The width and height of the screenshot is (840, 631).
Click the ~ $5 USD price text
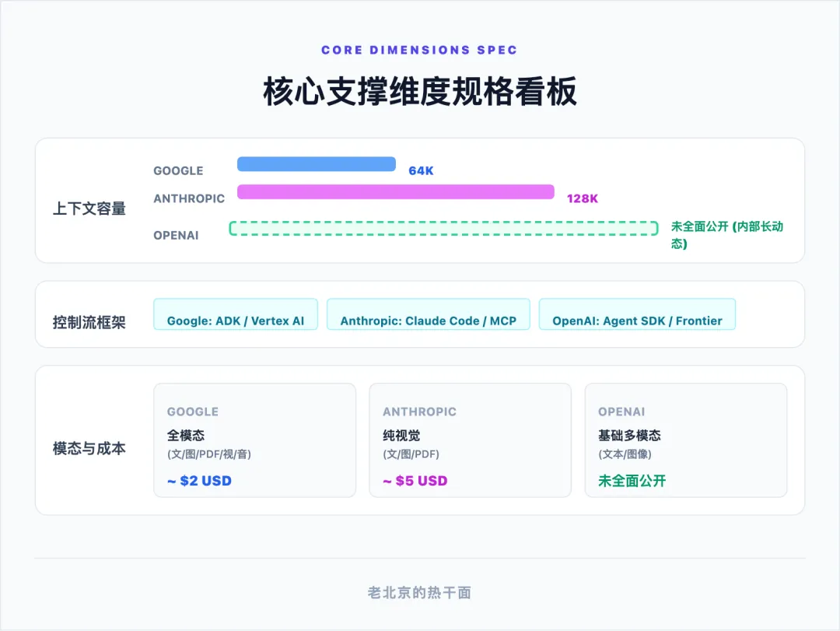[x=415, y=481]
